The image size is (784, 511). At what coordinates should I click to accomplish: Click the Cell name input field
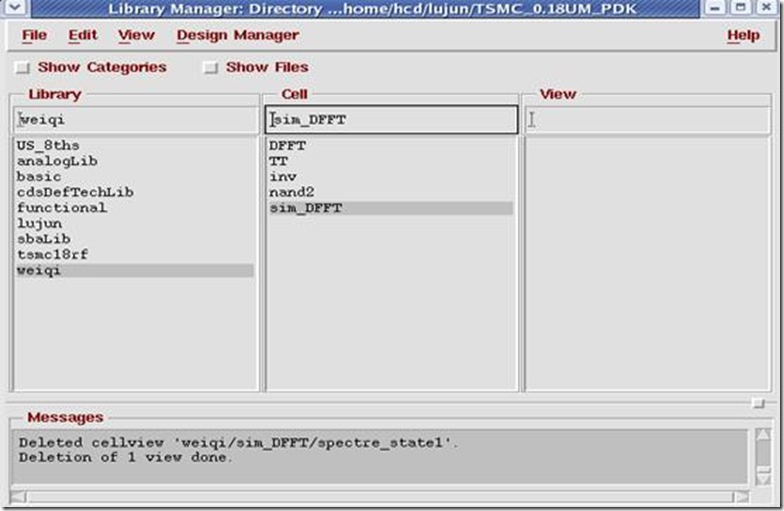coord(391,120)
